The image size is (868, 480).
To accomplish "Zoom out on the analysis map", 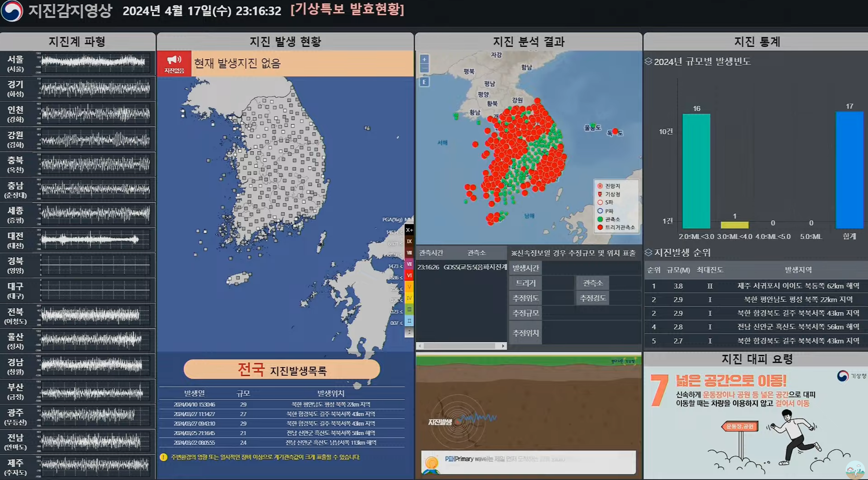I will pyautogui.click(x=424, y=68).
